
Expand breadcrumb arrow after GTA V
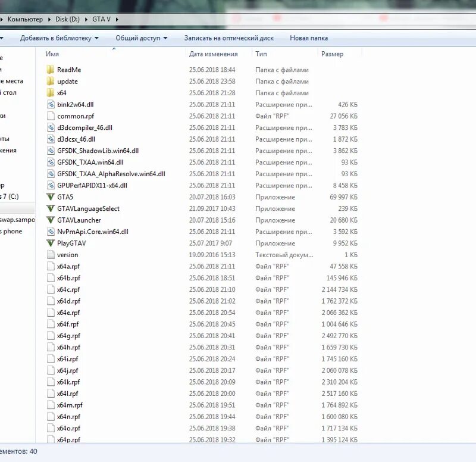click(x=117, y=20)
